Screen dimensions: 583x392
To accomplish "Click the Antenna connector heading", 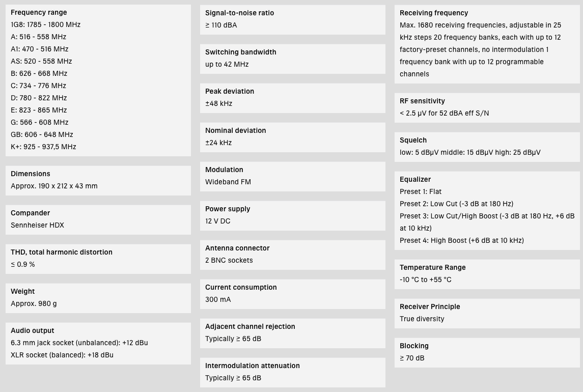I will pos(237,248).
